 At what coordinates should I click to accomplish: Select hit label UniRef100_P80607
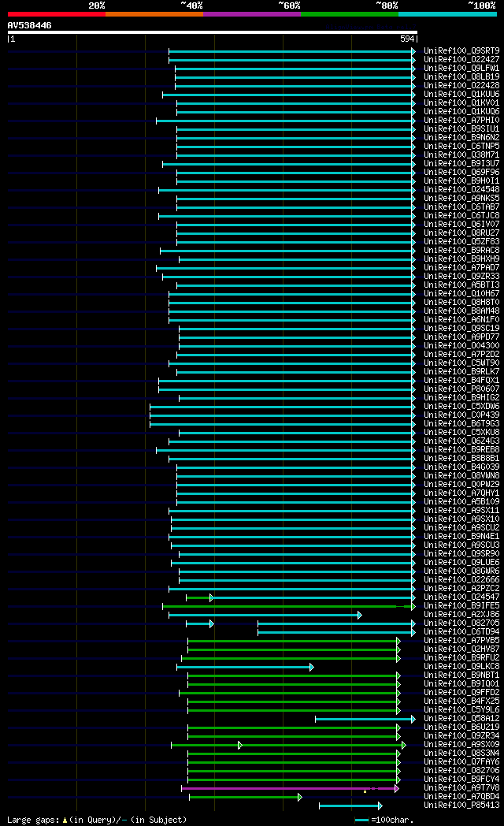point(462,389)
